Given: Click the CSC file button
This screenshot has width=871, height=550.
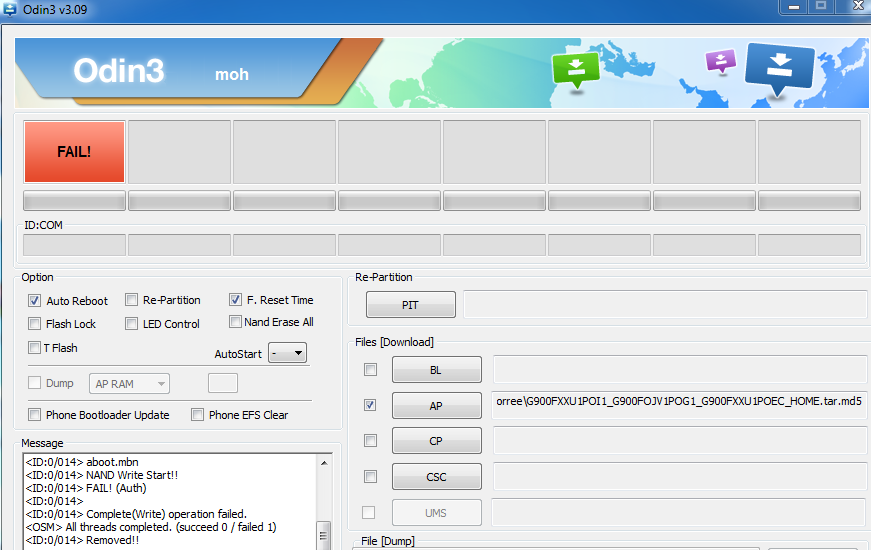Looking at the screenshot, I should pyautogui.click(x=437, y=476).
